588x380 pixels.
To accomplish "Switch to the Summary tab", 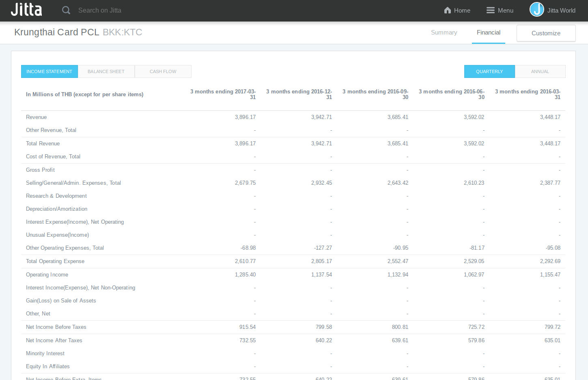I will tap(444, 32).
